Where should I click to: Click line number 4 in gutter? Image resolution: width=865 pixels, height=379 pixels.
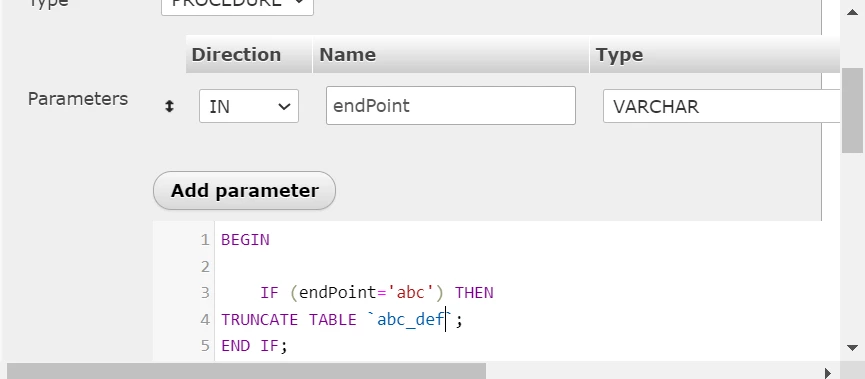(205, 320)
